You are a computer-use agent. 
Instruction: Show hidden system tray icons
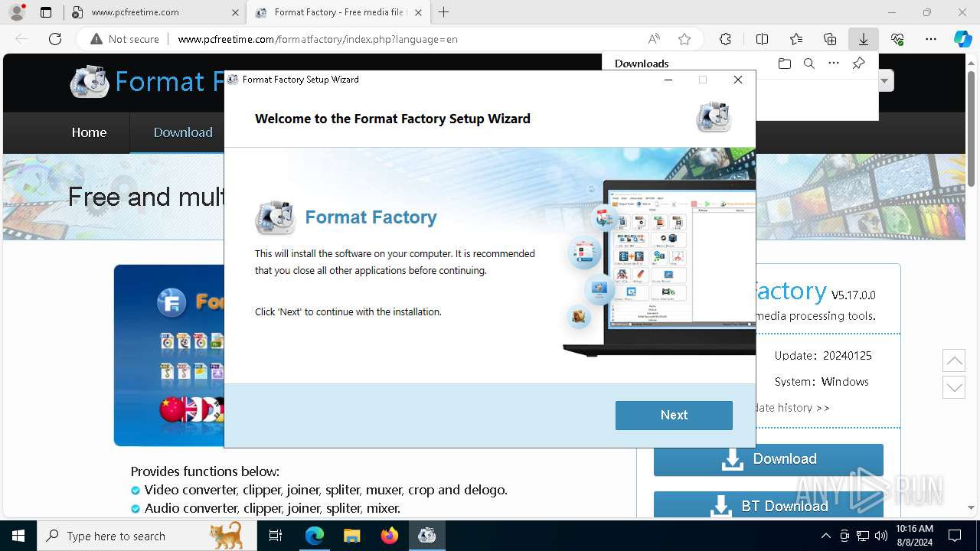(x=825, y=536)
